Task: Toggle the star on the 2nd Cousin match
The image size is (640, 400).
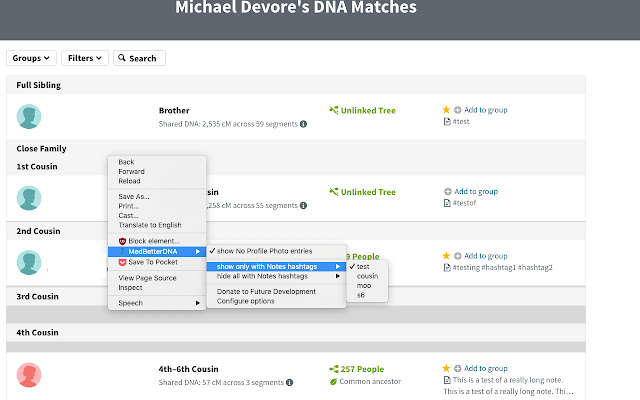Action: point(446,256)
